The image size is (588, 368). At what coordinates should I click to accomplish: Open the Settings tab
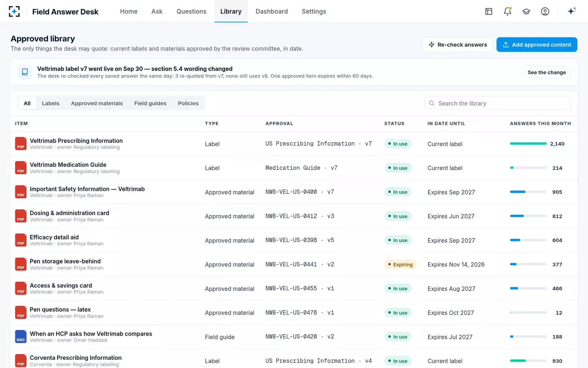coord(314,11)
